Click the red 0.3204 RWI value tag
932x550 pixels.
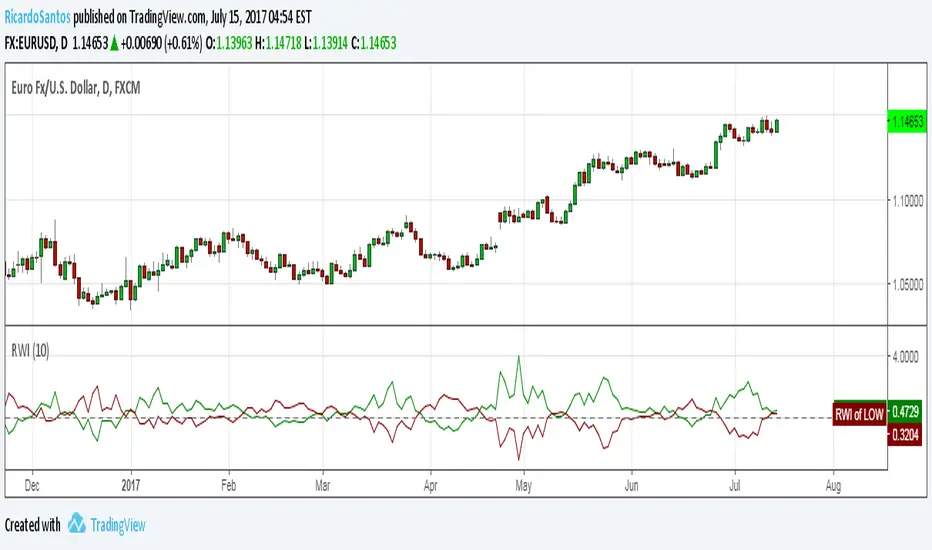pos(907,434)
